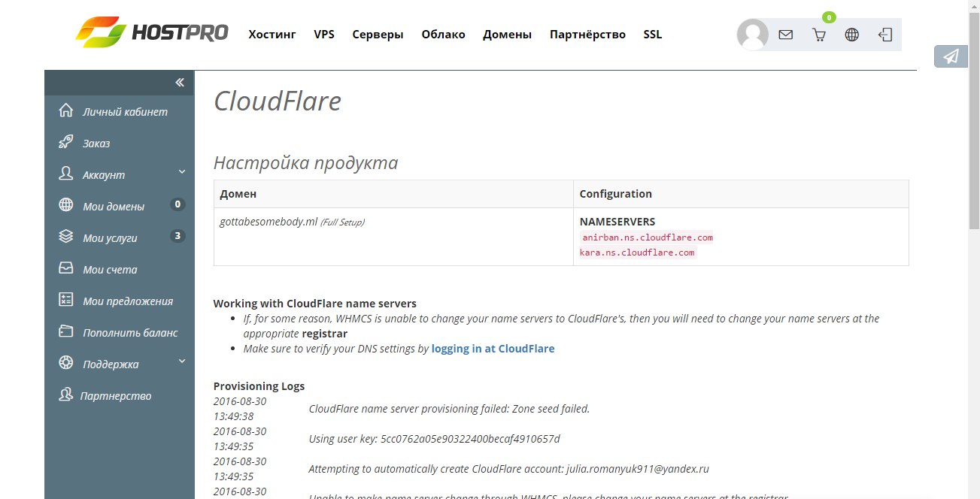The image size is (980, 499).
Task: Click the inbox icon beside Мои счета
Action: tap(66, 268)
